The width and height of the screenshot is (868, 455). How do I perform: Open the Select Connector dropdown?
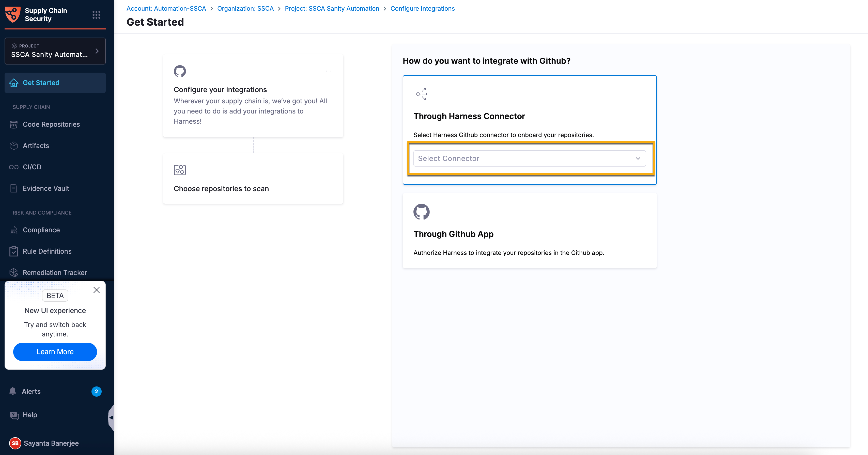click(529, 158)
